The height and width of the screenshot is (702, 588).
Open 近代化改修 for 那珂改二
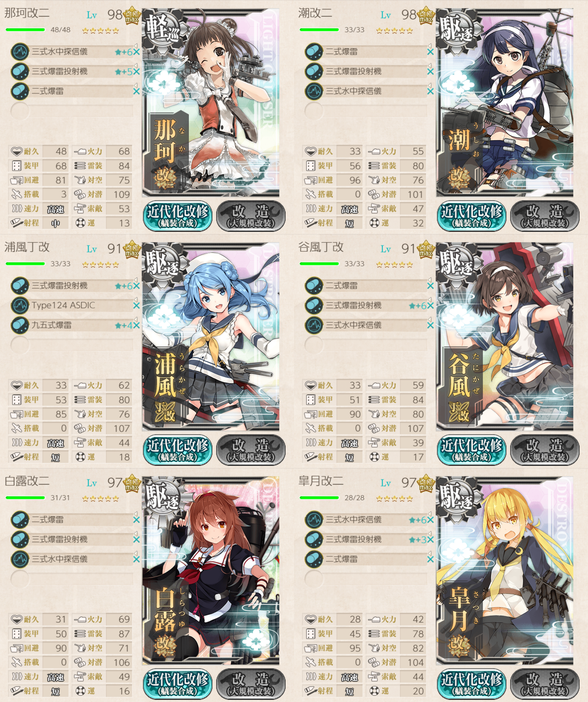[x=178, y=216]
